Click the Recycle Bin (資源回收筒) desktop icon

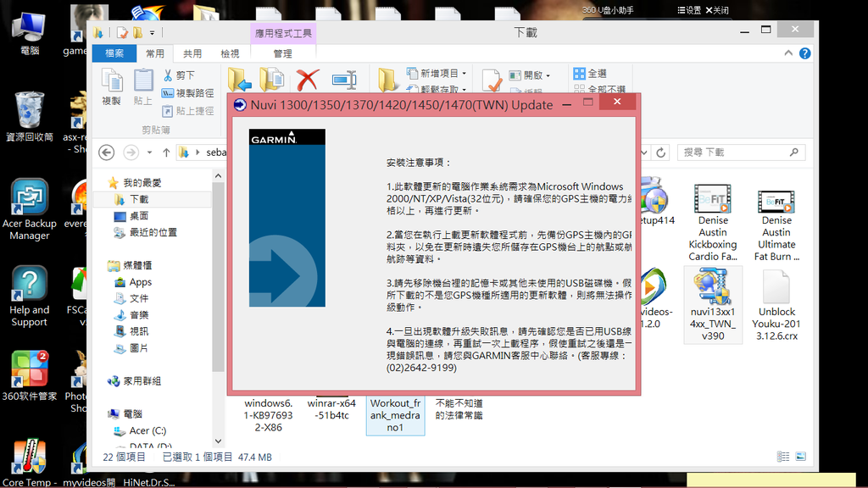pos(30,116)
